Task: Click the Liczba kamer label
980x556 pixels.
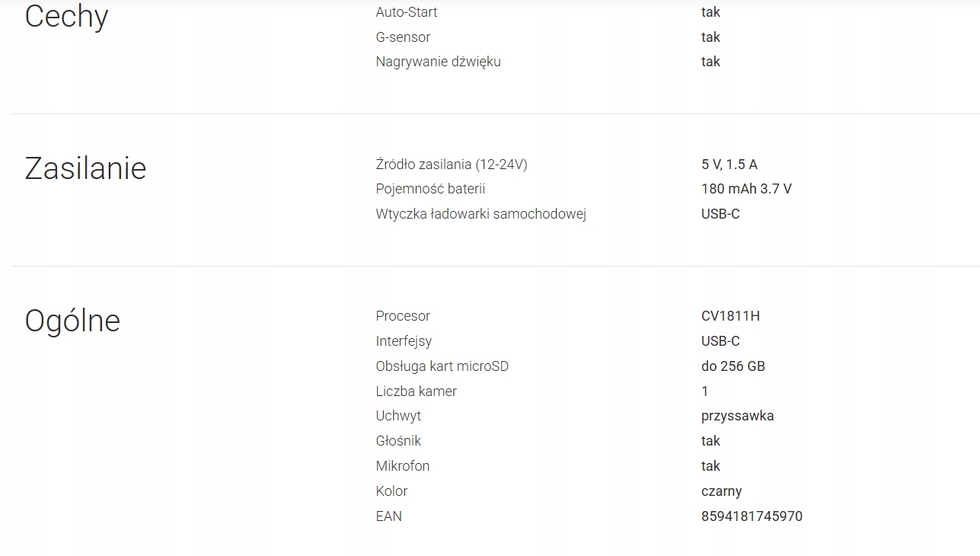Action: pos(416,391)
